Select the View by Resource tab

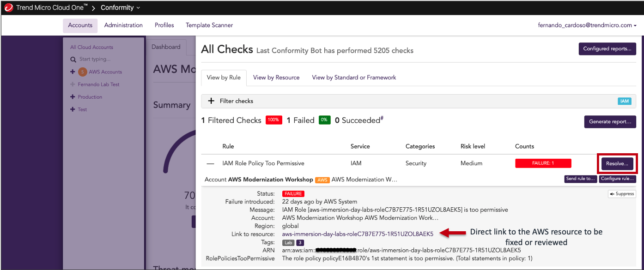(x=276, y=78)
